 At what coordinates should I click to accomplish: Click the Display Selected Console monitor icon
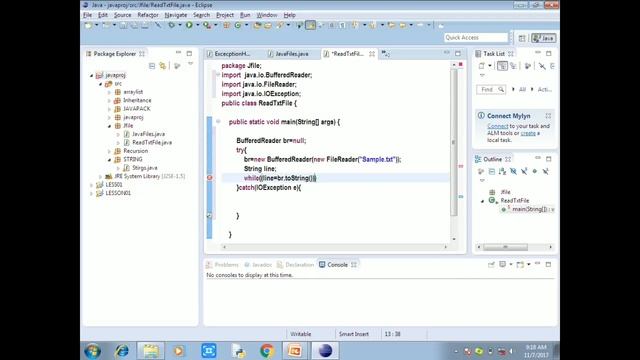[x=503, y=264]
